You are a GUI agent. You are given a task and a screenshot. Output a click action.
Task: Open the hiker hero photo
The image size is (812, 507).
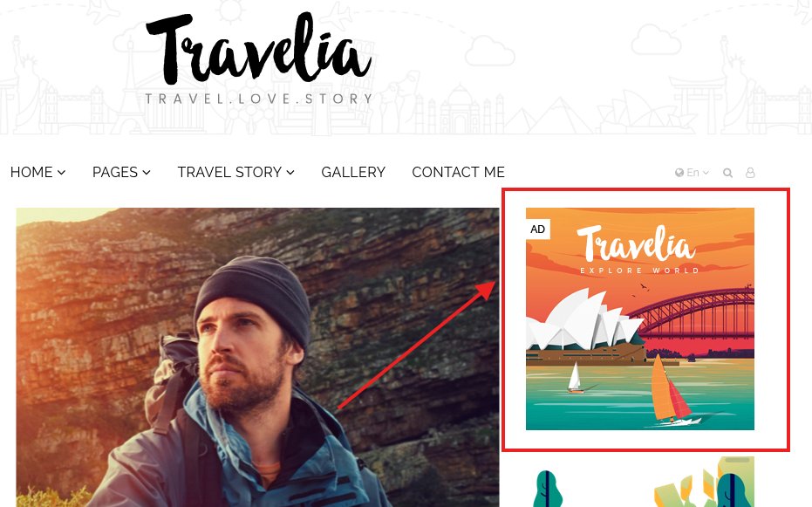click(258, 357)
